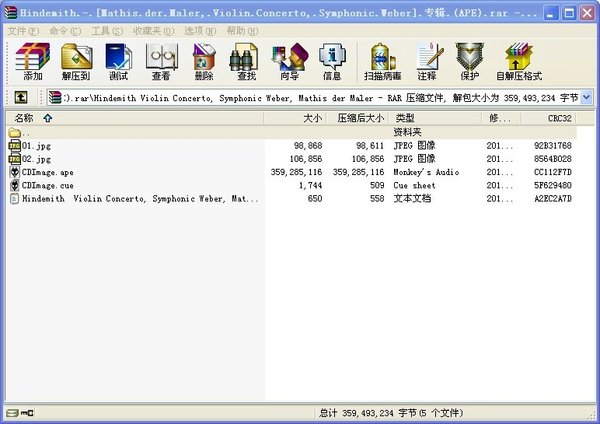Sort by 大小 column header
Screen dimensions: 600x424
tap(295, 118)
